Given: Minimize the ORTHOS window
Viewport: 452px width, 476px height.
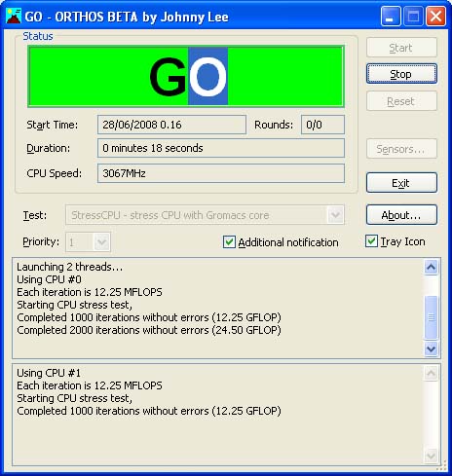Looking at the screenshot, I should (391, 16).
